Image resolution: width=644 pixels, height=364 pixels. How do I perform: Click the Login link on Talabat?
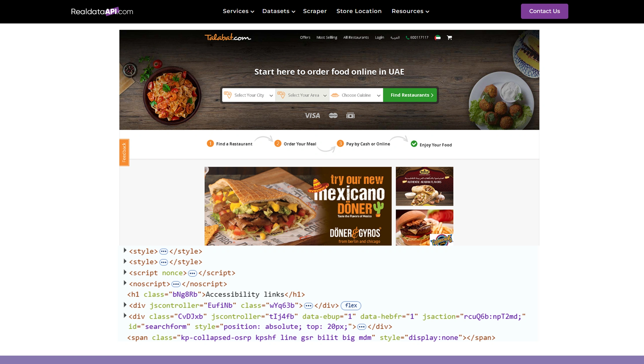[379, 37]
